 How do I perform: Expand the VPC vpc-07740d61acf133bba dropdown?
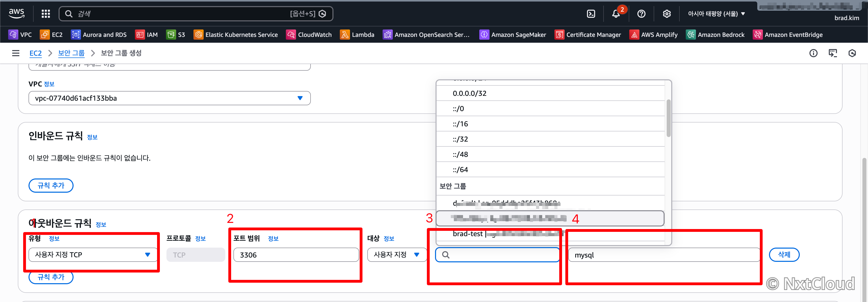tap(170, 98)
